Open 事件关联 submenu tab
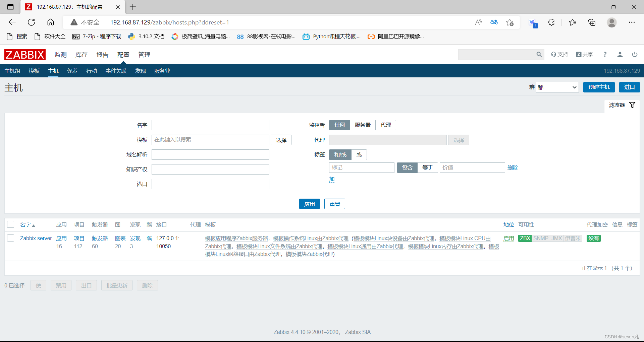 coord(116,71)
